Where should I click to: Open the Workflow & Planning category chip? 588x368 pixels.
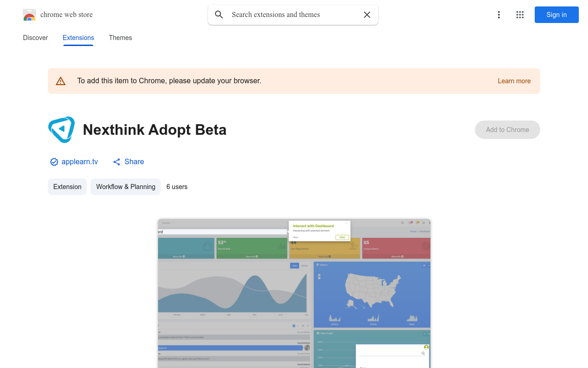tap(126, 187)
